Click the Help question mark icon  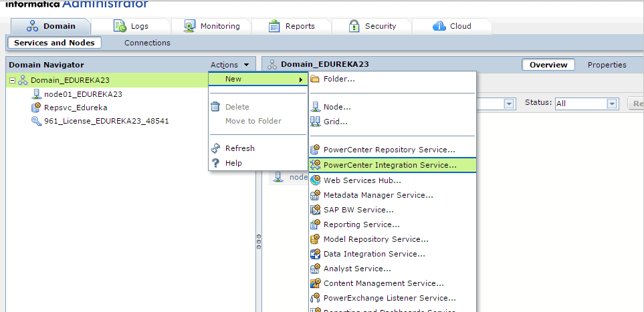coord(215,163)
